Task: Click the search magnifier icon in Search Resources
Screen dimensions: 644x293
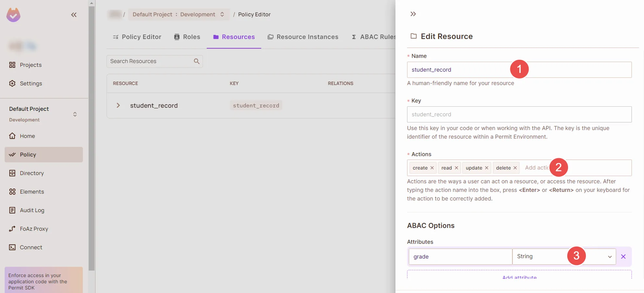Action: [196, 61]
